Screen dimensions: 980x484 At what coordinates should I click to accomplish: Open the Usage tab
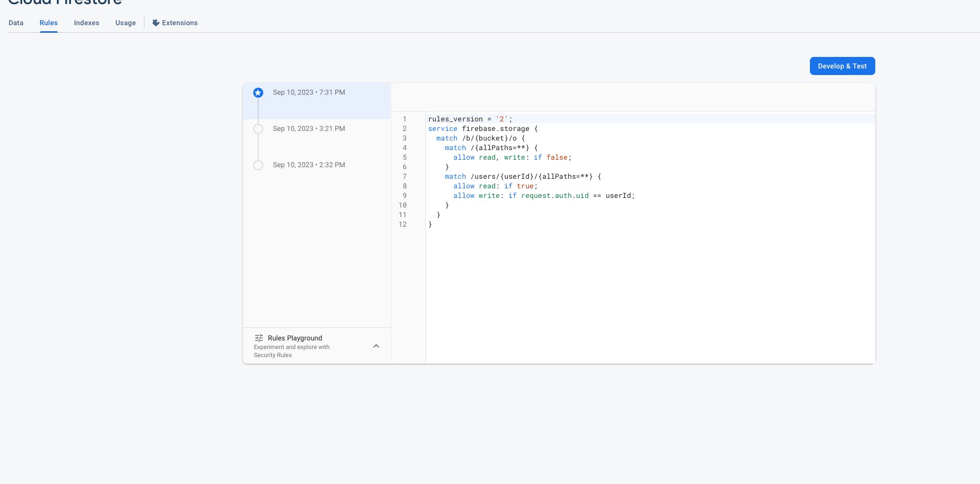125,23
